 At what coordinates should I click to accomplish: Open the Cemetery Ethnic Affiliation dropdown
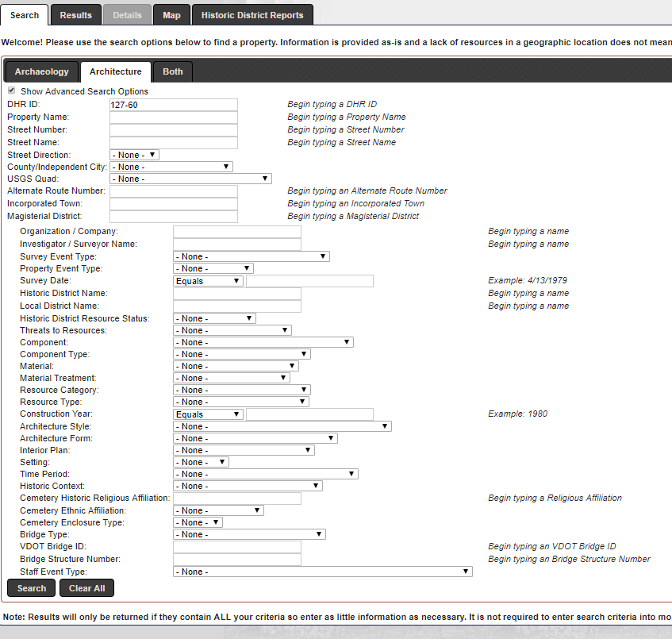pyautogui.click(x=218, y=510)
